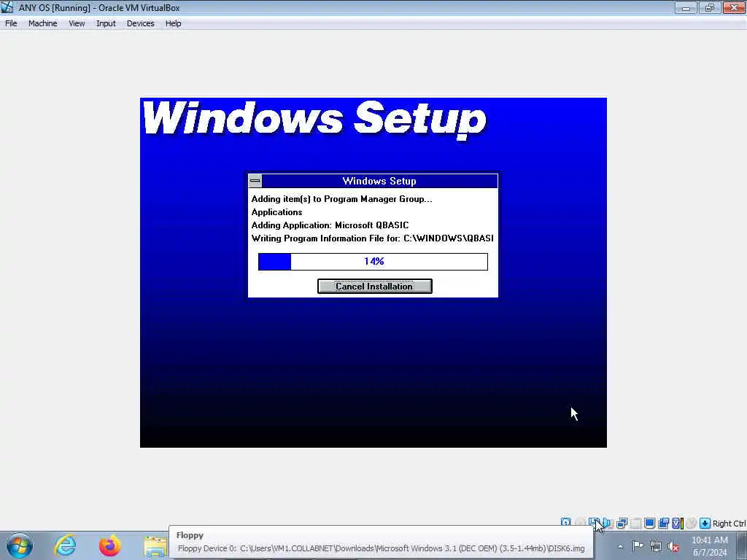Open the Help menu
Image resolution: width=747 pixels, height=560 pixels.
pos(174,23)
